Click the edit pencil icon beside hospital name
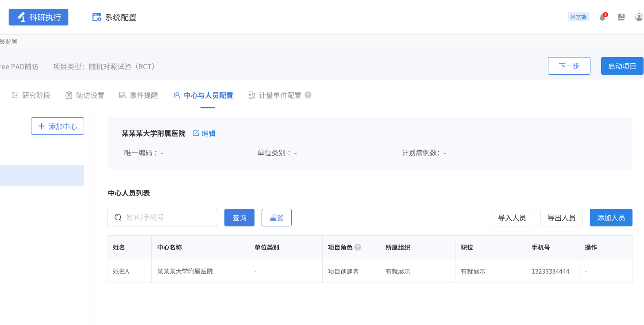Image resolution: width=644 pixels, height=325 pixels. pyautogui.click(x=196, y=133)
